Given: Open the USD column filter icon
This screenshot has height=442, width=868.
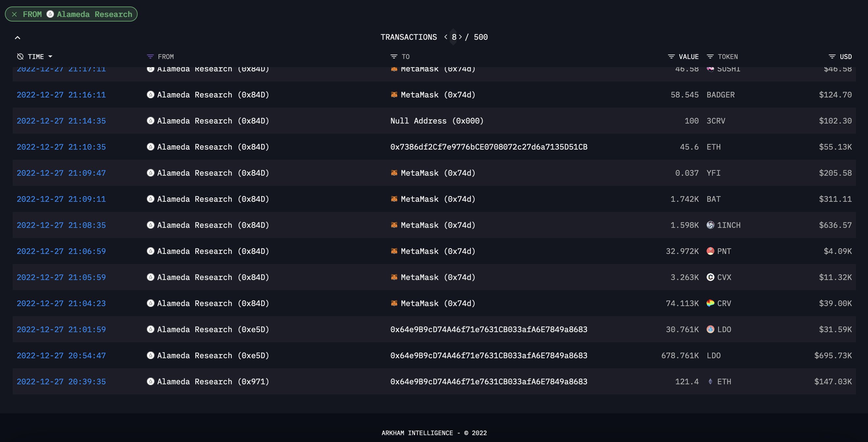Looking at the screenshot, I should point(832,57).
